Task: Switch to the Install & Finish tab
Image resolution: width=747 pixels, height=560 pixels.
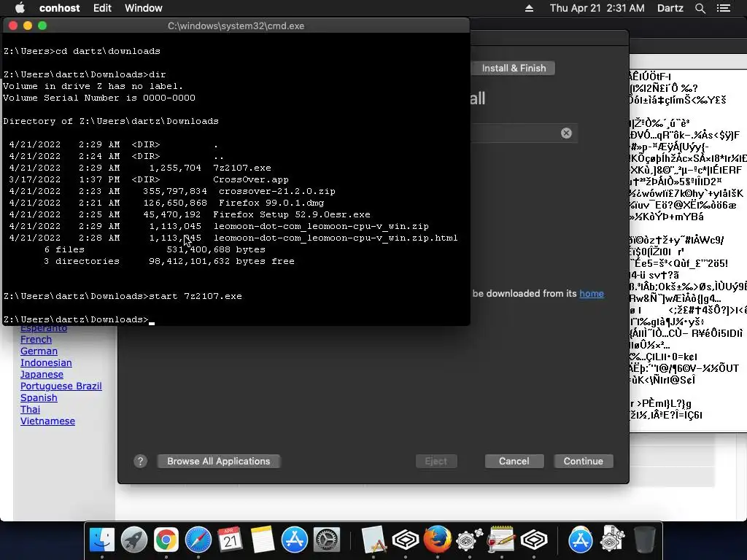Action: click(514, 68)
